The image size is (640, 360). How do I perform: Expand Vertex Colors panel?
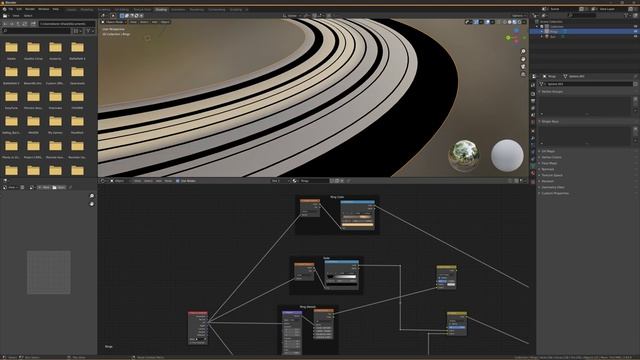click(x=551, y=157)
